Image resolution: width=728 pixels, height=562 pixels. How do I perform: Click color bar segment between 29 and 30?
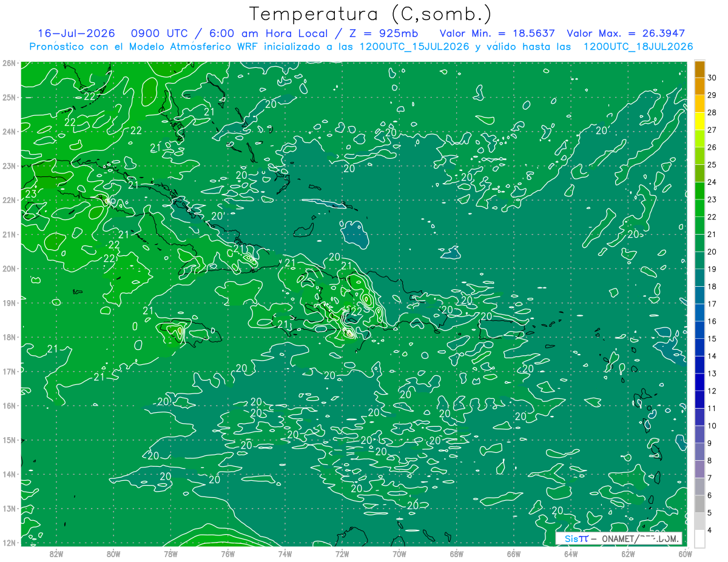click(699, 87)
